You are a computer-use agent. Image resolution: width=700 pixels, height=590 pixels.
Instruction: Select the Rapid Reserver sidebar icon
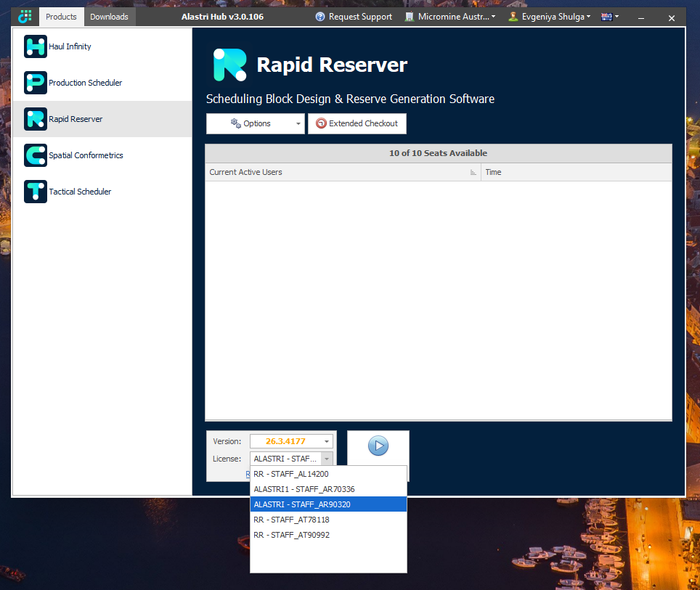36,119
